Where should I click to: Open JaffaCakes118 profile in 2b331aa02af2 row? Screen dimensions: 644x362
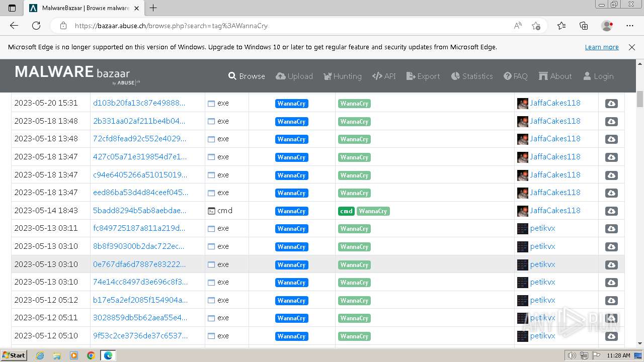(555, 121)
